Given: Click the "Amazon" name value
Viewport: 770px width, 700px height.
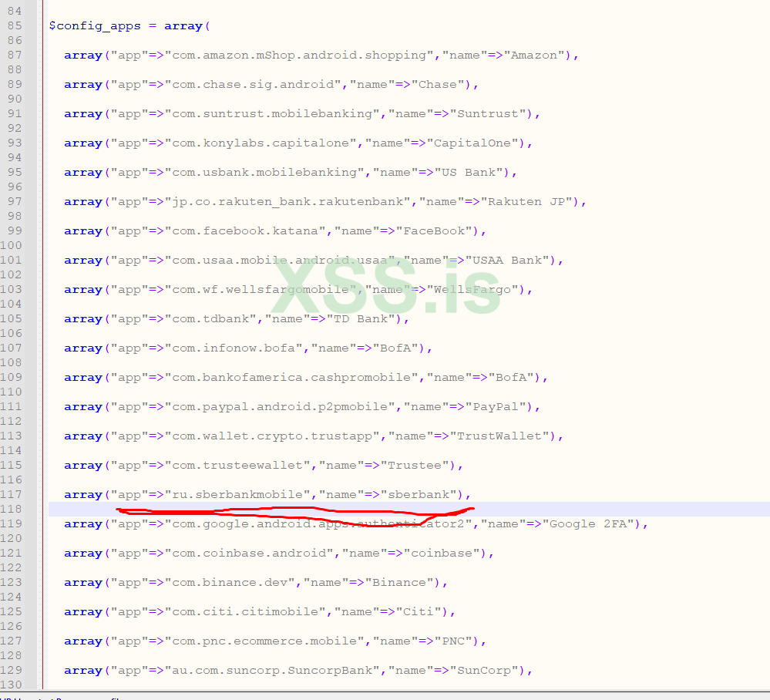Looking at the screenshot, I should pyautogui.click(x=534, y=55).
